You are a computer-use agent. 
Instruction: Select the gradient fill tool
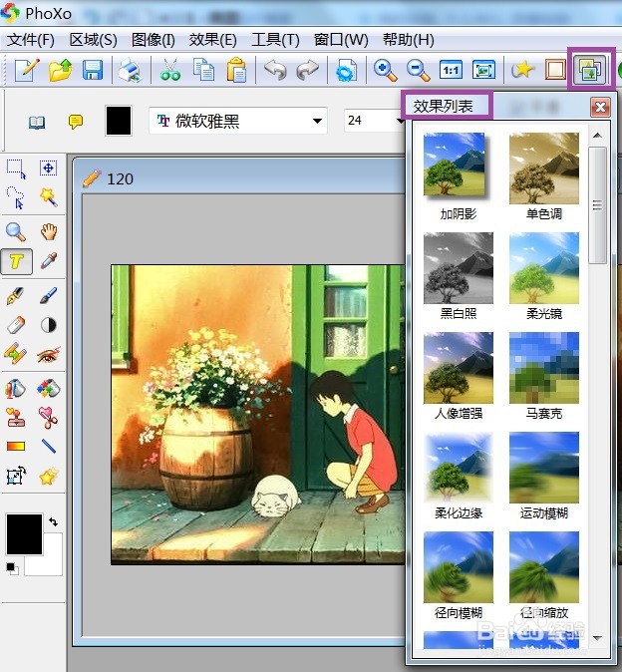pyautogui.click(x=16, y=447)
